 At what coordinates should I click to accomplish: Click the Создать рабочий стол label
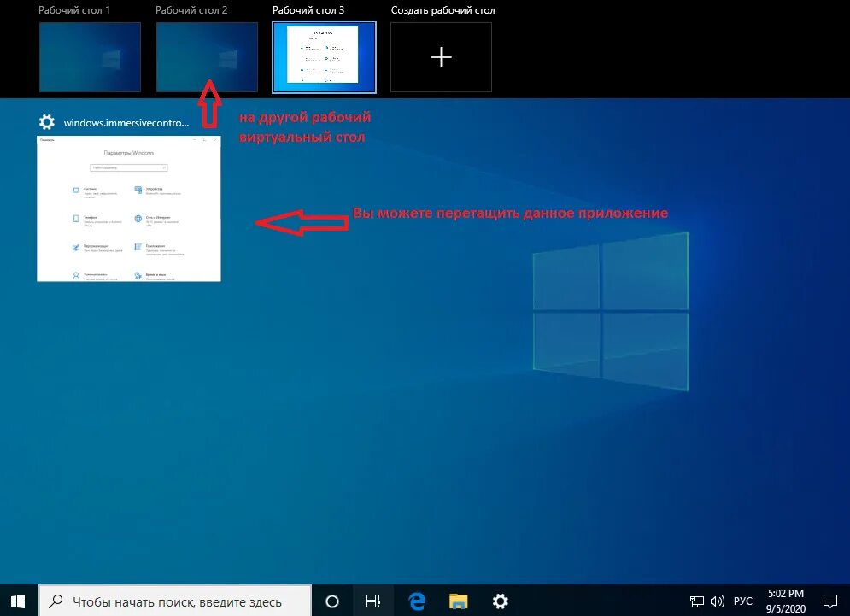click(x=443, y=10)
